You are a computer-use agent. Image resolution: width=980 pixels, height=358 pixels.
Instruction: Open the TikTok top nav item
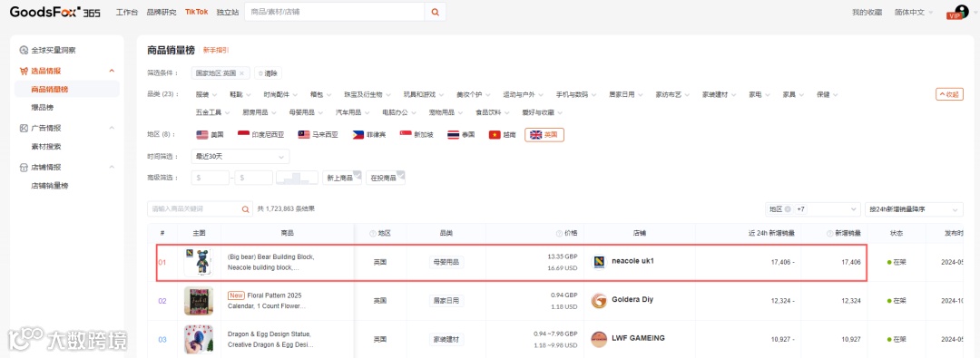(196, 12)
